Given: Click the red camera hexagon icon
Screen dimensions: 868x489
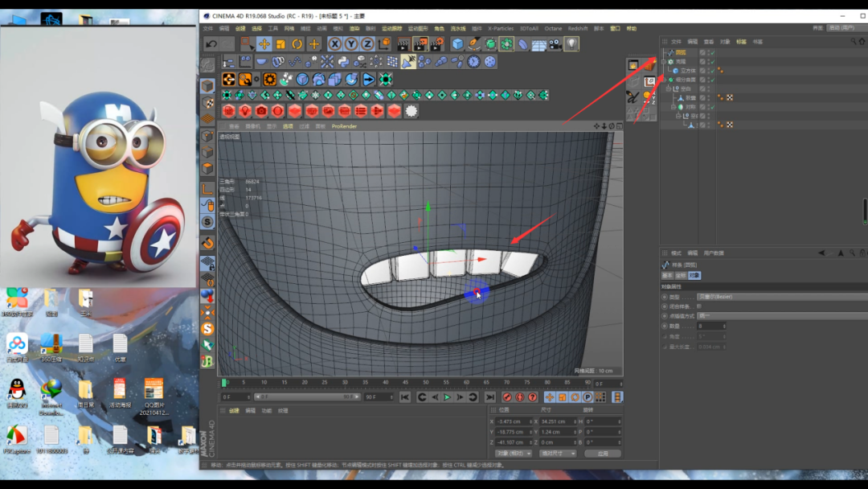Looking at the screenshot, I should [x=261, y=111].
